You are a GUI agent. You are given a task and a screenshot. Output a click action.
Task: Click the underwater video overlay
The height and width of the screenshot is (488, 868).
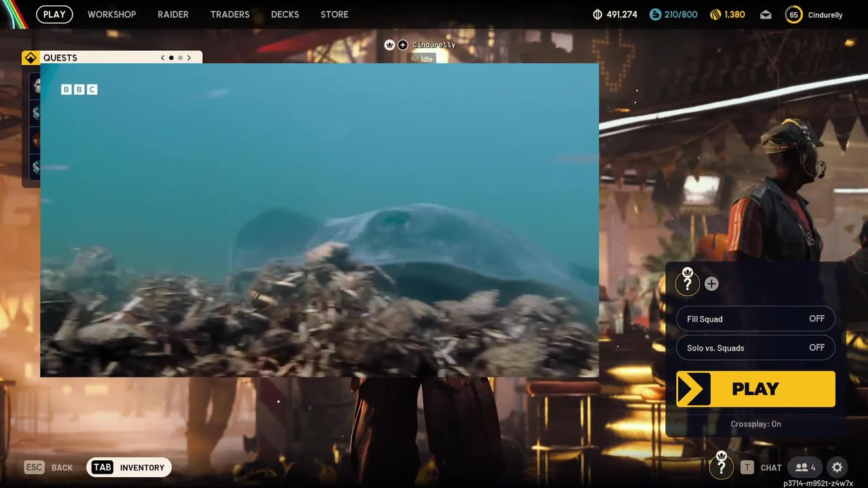(x=319, y=220)
